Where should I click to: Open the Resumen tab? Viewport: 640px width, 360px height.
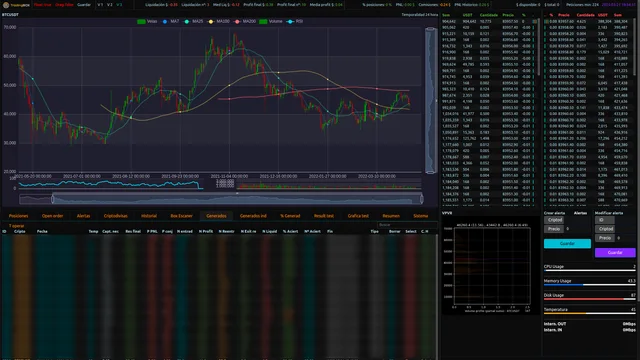(x=391, y=216)
